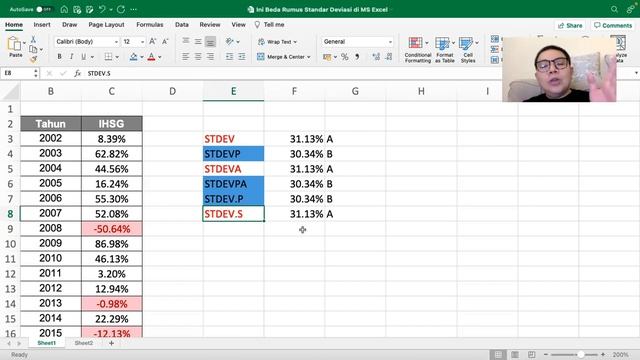Click the Insert Function fx icon
Viewport: 640px width, 360px height.
[x=78, y=73]
